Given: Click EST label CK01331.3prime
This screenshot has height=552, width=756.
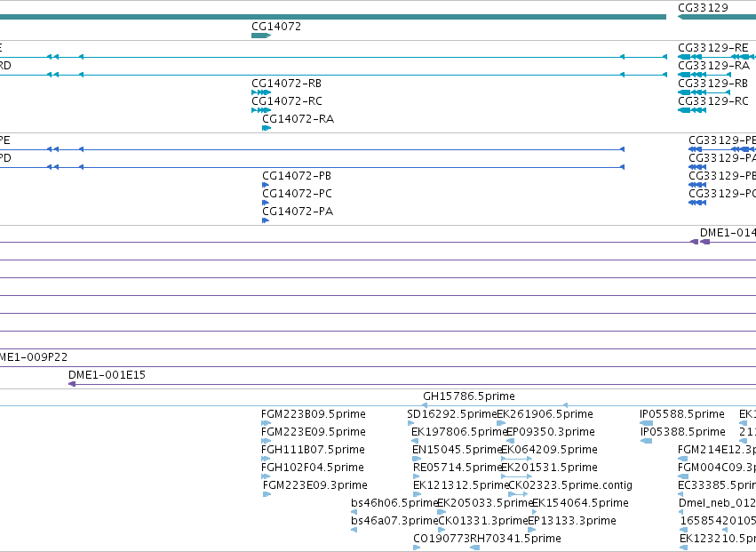Looking at the screenshot, I should pos(483,521).
